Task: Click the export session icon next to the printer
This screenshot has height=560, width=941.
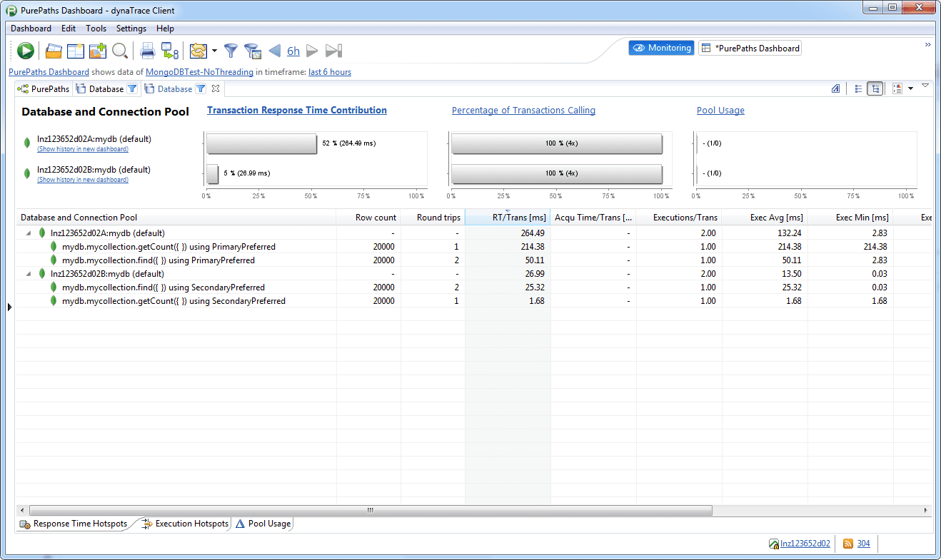Action: (170, 51)
